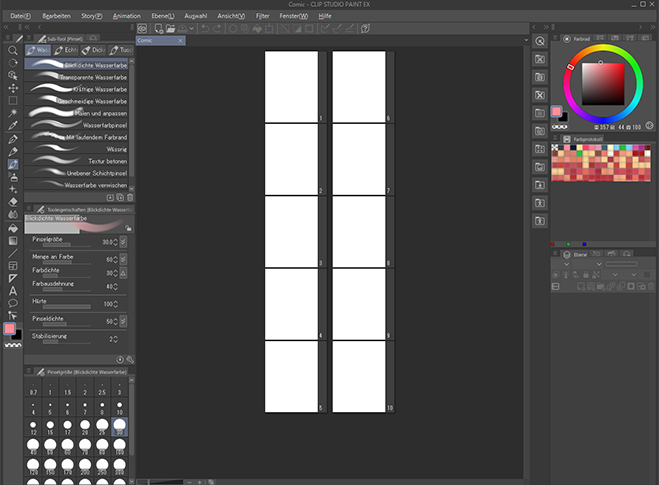
Task: Select the Eyedropper tool
Action: point(13,126)
